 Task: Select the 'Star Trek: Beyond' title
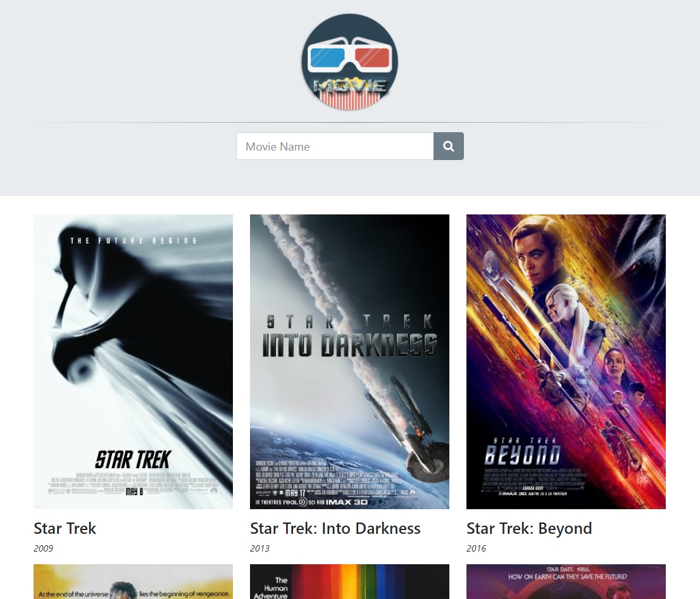[x=529, y=528]
